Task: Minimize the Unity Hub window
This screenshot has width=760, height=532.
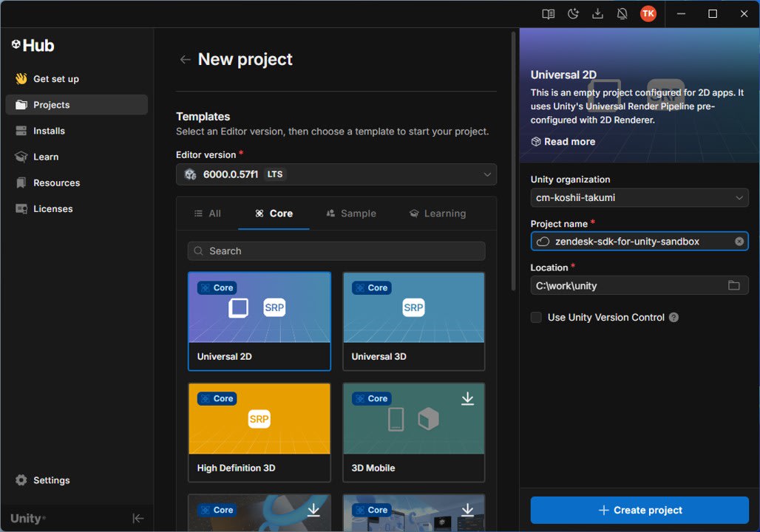Action: click(681, 13)
